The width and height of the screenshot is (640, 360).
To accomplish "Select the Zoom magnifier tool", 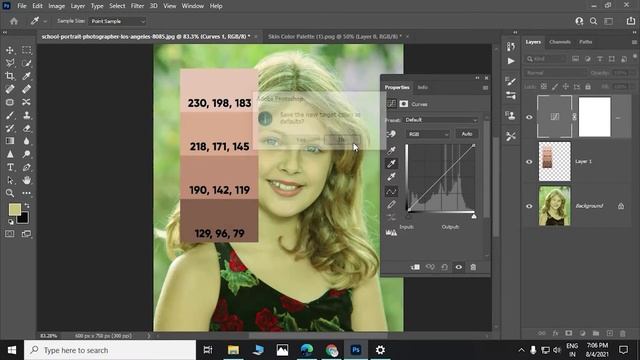I will (x=10, y=193).
